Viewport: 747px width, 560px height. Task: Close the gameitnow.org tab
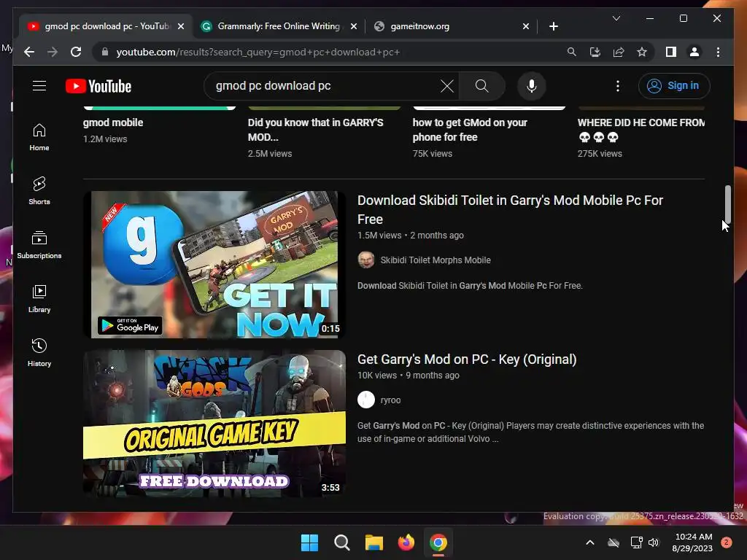point(525,26)
